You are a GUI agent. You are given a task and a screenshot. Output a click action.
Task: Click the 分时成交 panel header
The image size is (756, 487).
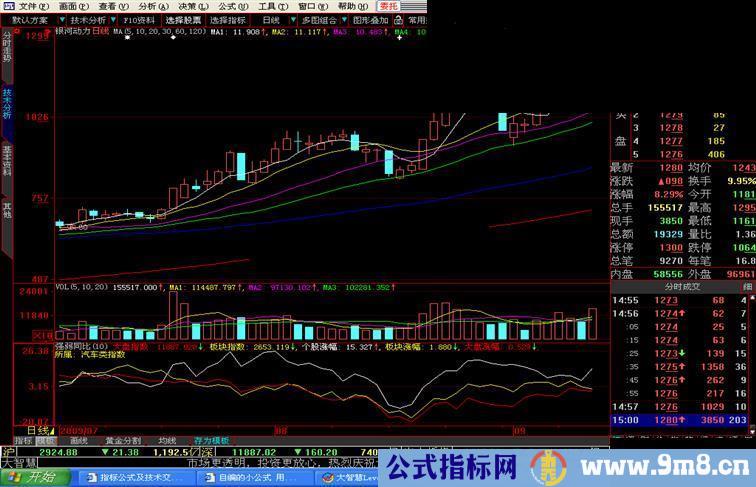coord(678,287)
